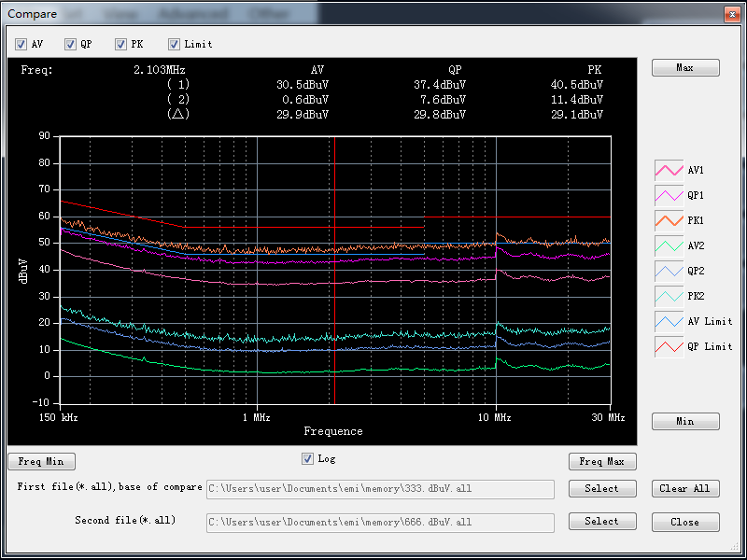Click the second file path field
This screenshot has height=560, width=747.
[x=380, y=522]
